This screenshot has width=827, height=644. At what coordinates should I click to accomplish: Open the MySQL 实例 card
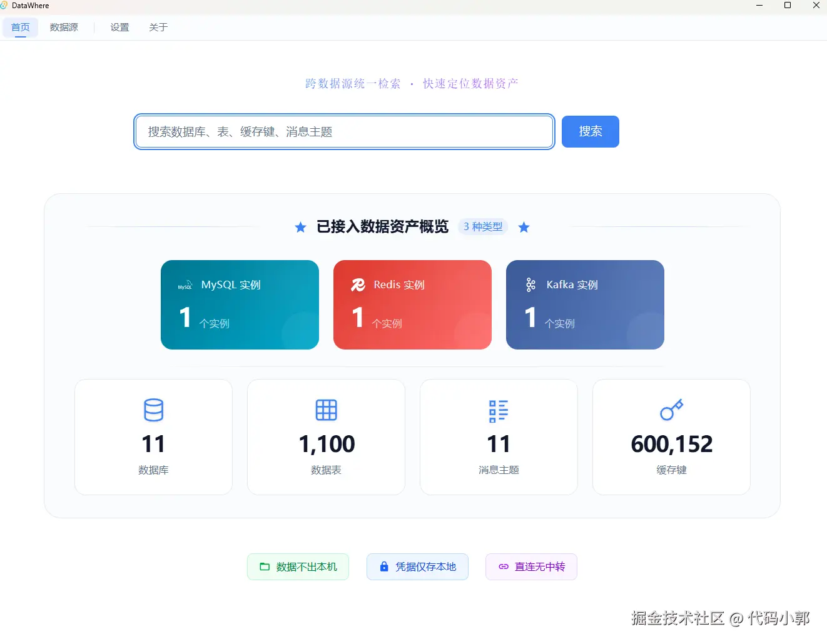click(240, 304)
